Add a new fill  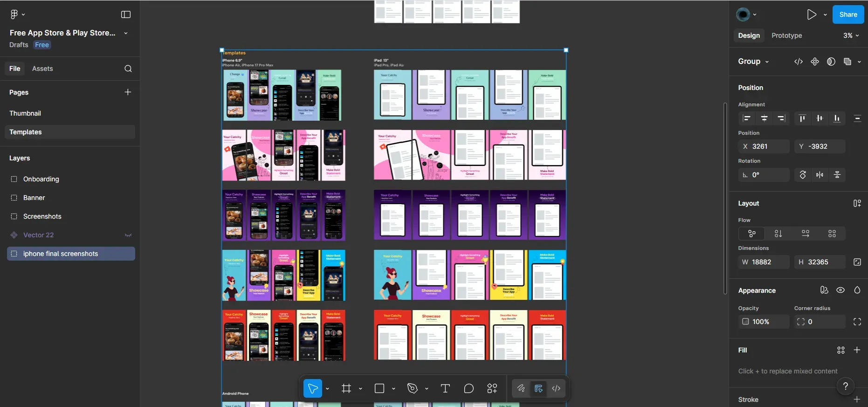[x=857, y=350]
